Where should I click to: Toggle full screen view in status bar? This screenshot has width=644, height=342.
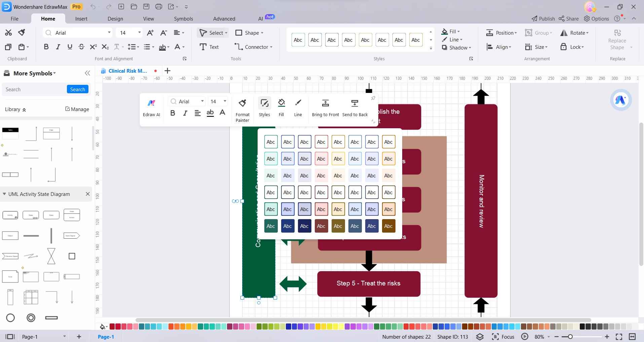619,337
